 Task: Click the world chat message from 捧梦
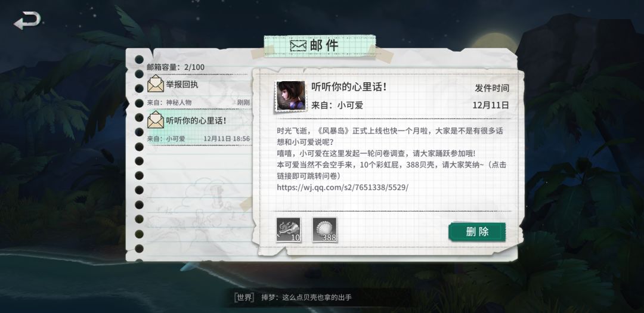click(306, 297)
